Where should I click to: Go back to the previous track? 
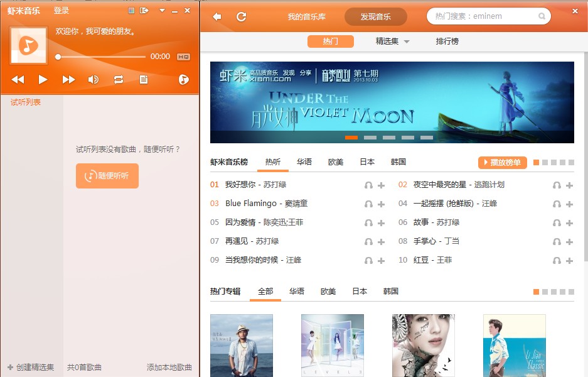tap(18, 79)
